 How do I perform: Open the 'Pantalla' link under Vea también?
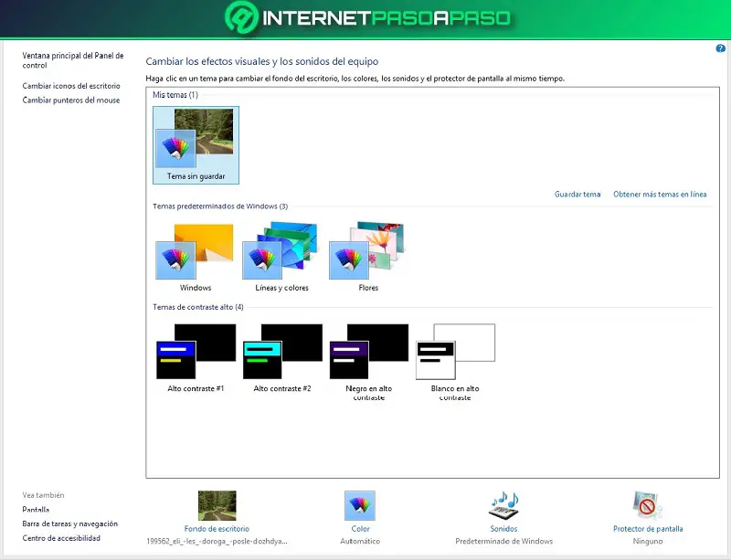(x=36, y=510)
